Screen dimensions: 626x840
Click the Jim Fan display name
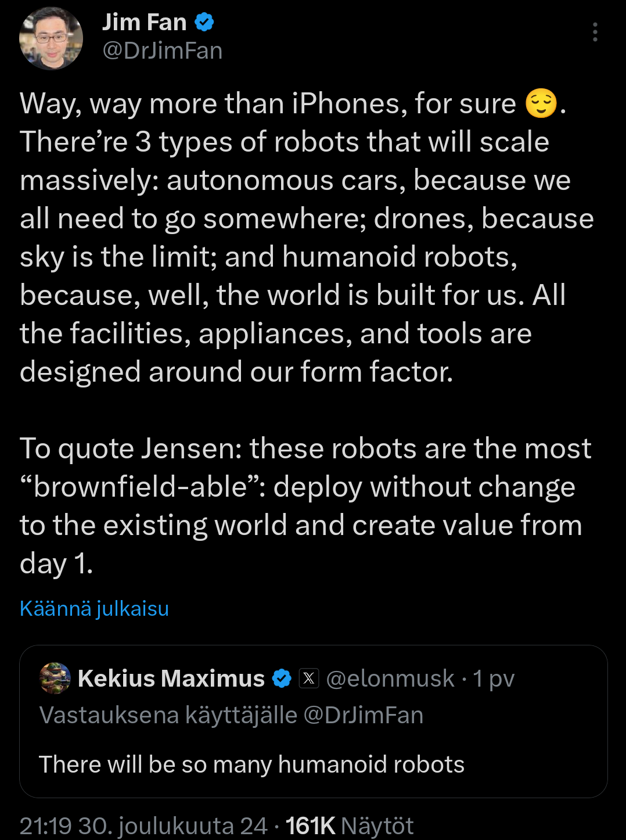(145, 22)
